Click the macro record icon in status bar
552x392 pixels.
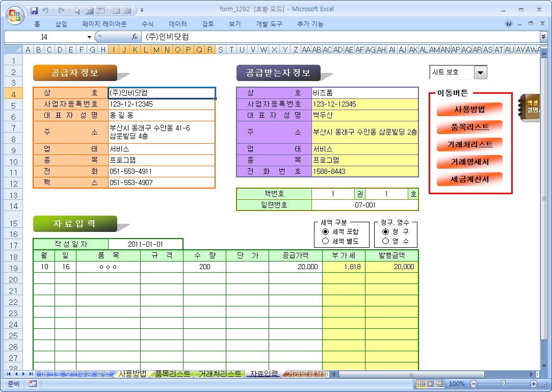pos(33,383)
